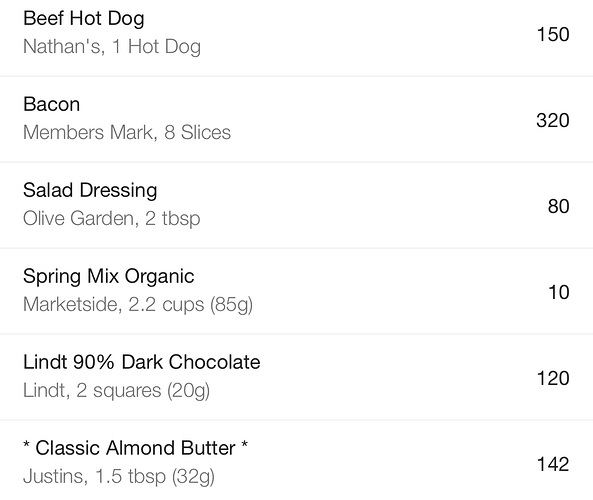Tap the Olive Garden, 2 tbsp serving text
This screenshot has width=593, height=500.
click(112, 219)
